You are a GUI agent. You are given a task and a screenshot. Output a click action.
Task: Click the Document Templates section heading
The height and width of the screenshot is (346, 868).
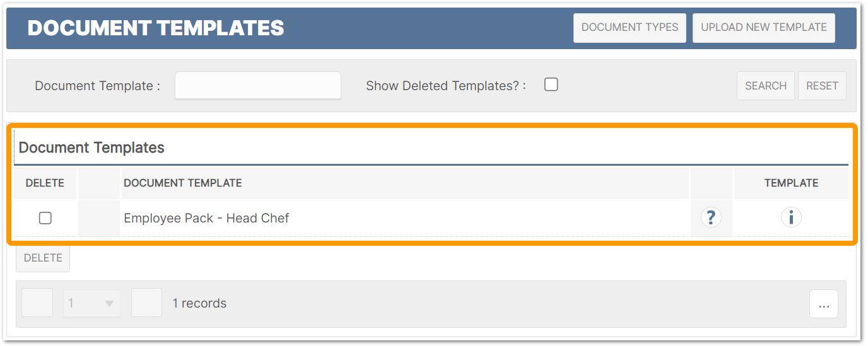(x=91, y=147)
